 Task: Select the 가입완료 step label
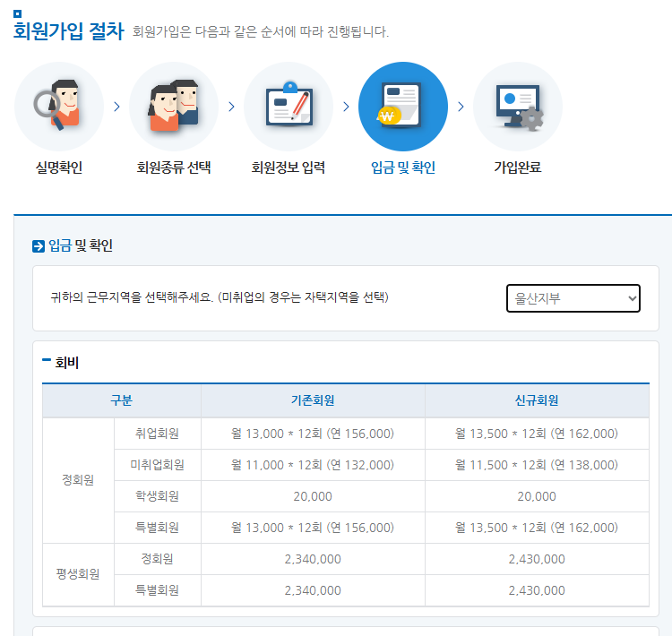[x=518, y=168]
